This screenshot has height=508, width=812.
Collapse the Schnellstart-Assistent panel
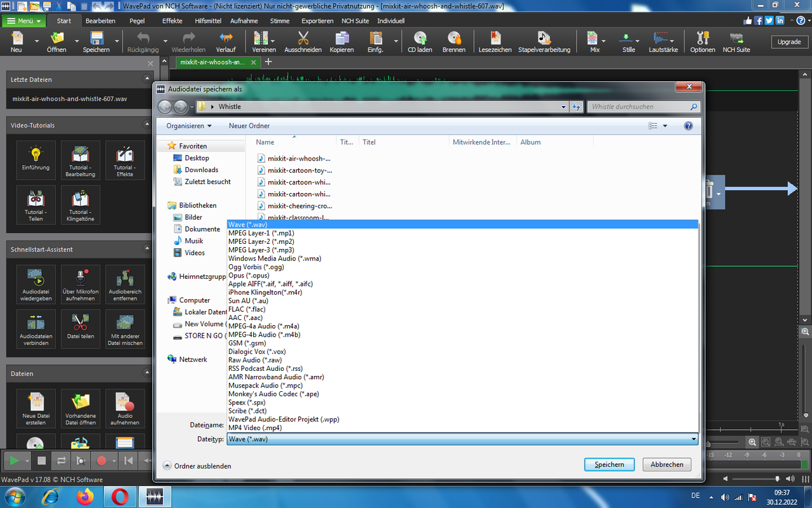point(147,250)
